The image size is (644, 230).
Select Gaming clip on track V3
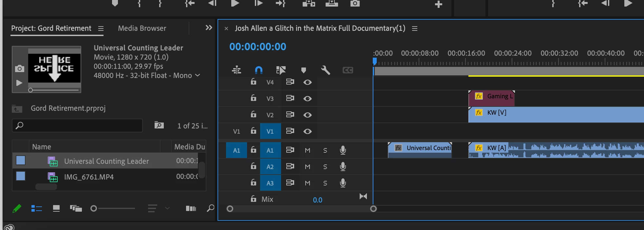click(x=491, y=98)
